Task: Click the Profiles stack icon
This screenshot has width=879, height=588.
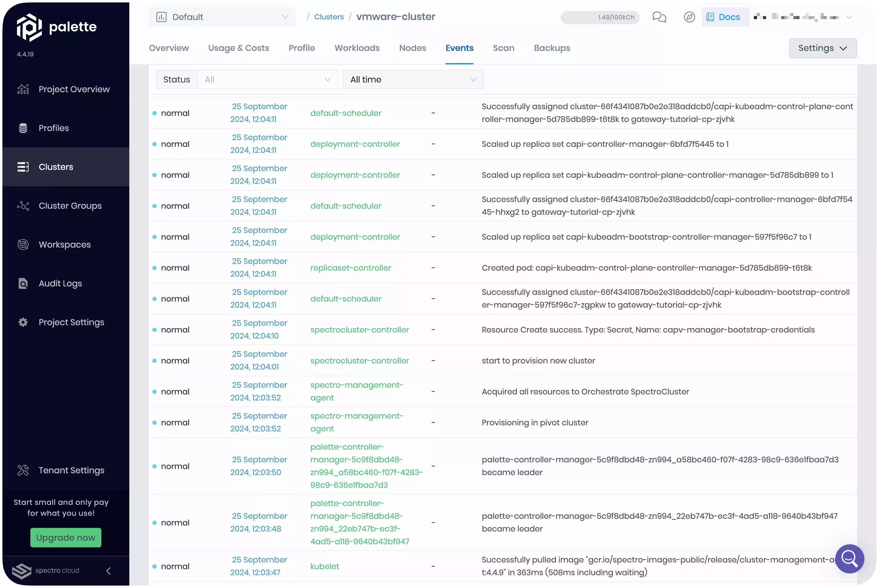Action: pyautogui.click(x=23, y=128)
